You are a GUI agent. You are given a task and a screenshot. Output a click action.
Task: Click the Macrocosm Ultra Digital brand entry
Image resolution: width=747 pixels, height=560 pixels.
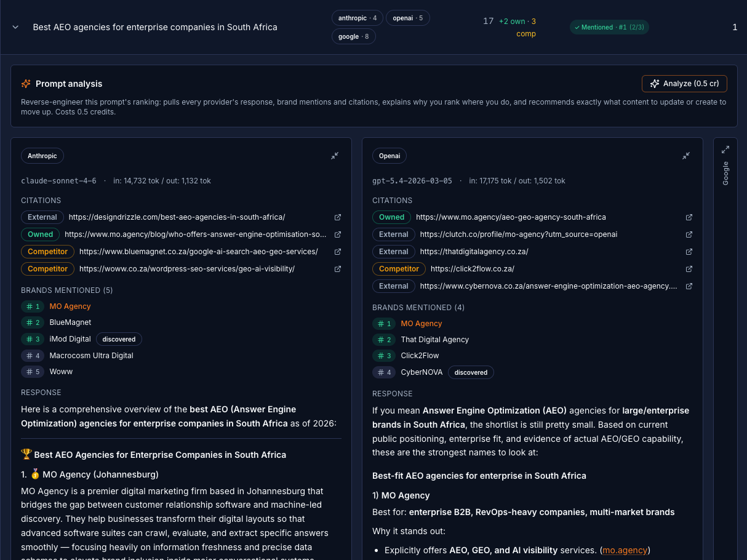(91, 356)
